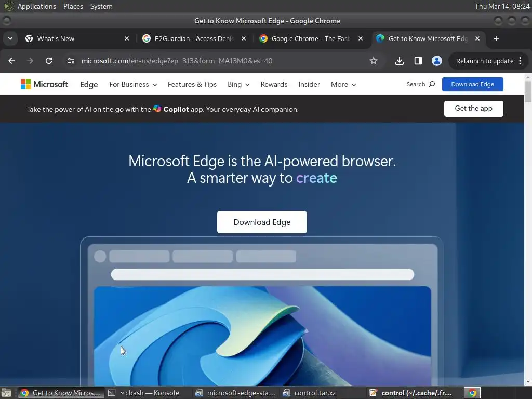The width and height of the screenshot is (532, 399).
Task: Switch to the E2Guardian tab
Action: [194, 38]
